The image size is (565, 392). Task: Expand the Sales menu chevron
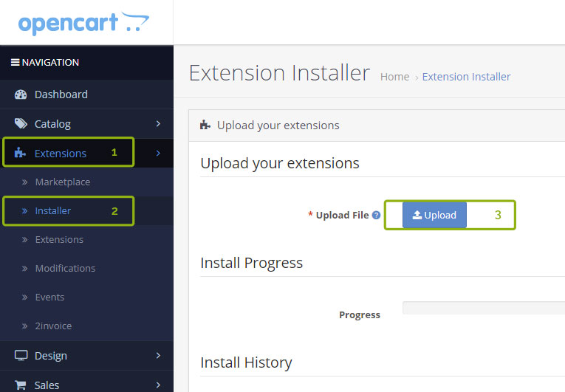pyautogui.click(x=158, y=385)
